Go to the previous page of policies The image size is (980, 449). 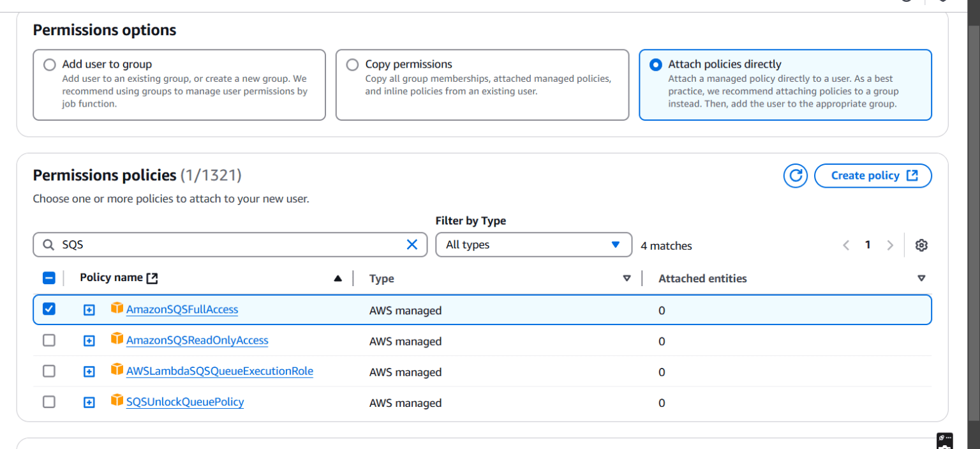[x=845, y=245]
